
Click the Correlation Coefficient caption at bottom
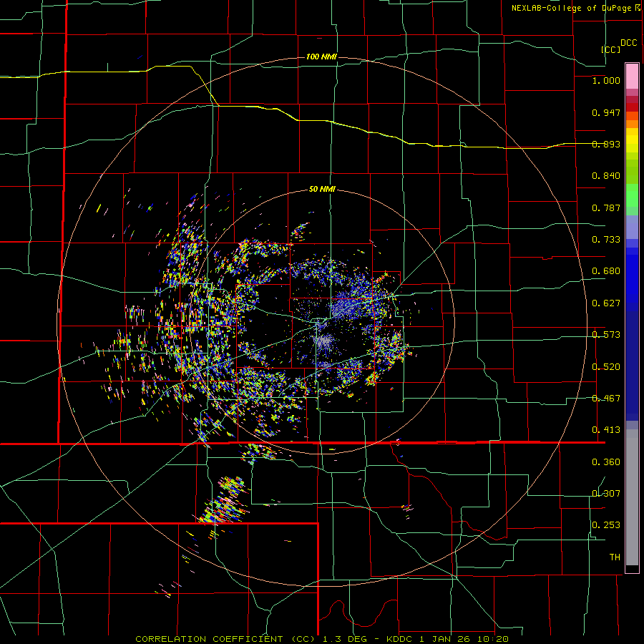coord(321,639)
